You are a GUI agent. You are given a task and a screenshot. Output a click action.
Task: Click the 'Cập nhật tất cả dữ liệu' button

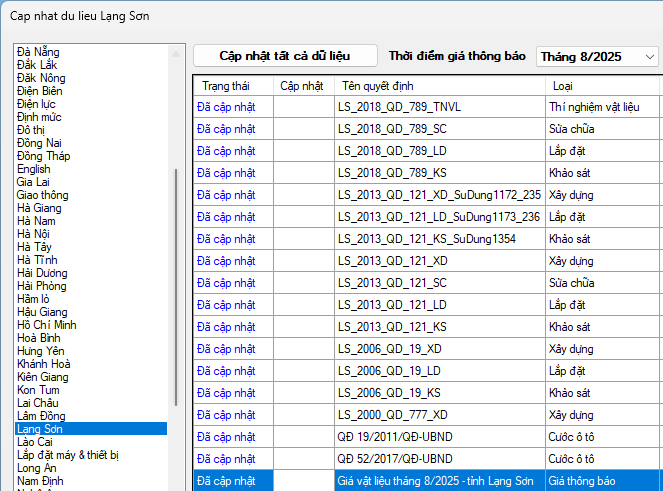285,56
